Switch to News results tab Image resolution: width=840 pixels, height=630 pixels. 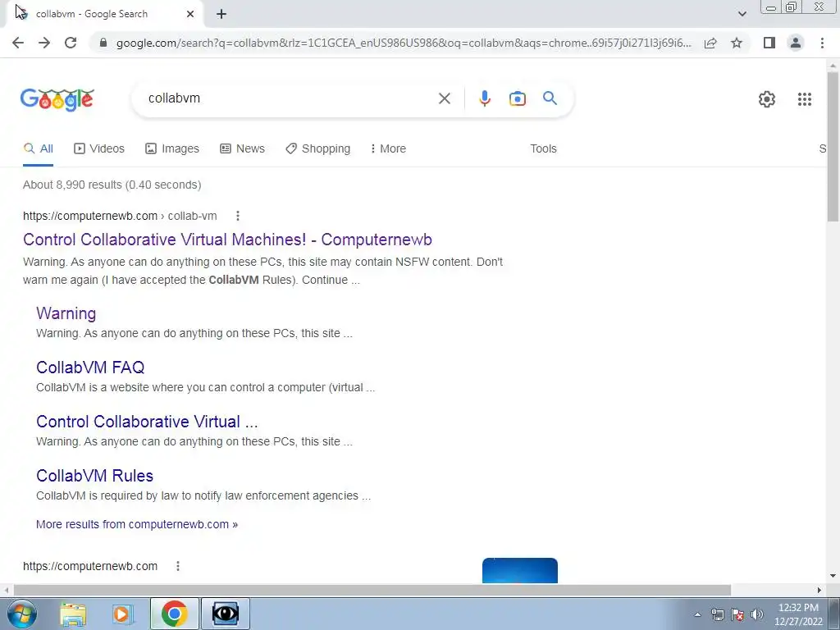click(x=242, y=148)
